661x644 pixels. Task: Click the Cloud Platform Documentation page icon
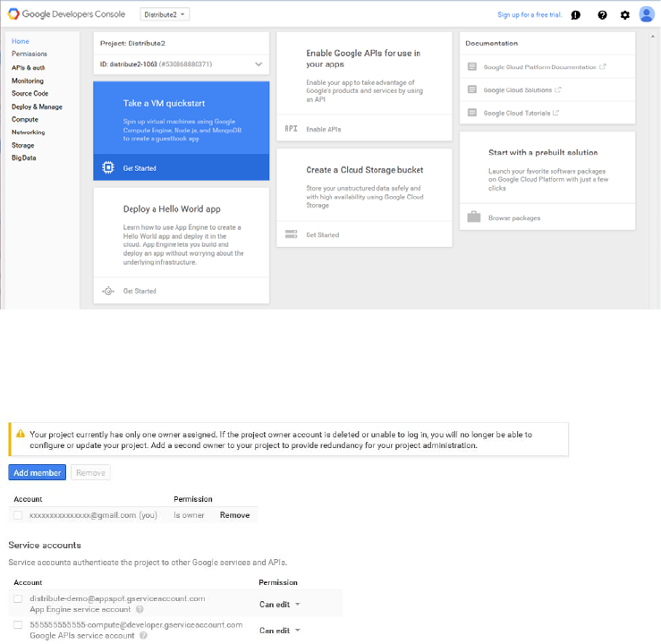tap(472, 66)
